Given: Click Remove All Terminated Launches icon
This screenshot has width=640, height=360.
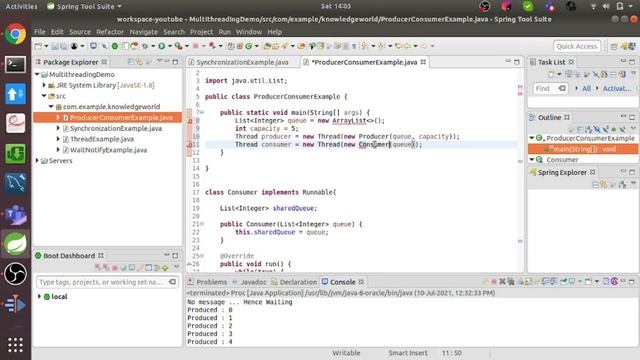Looking at the screenshot, I should [511, 282].
